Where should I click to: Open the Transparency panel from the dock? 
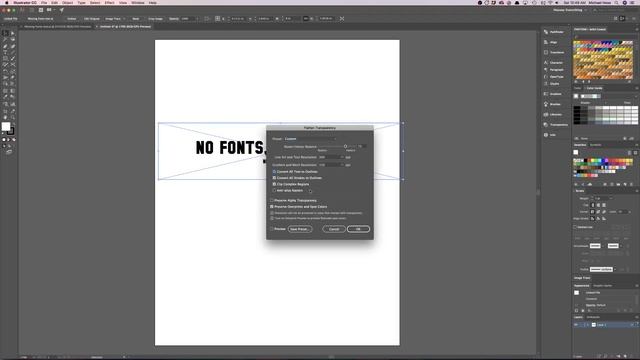tap(556, 124)
